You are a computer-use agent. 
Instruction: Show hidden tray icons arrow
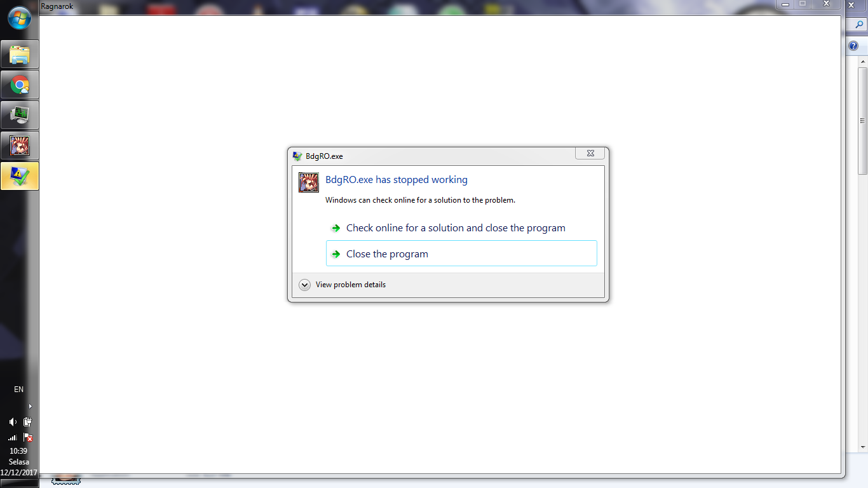30,406
